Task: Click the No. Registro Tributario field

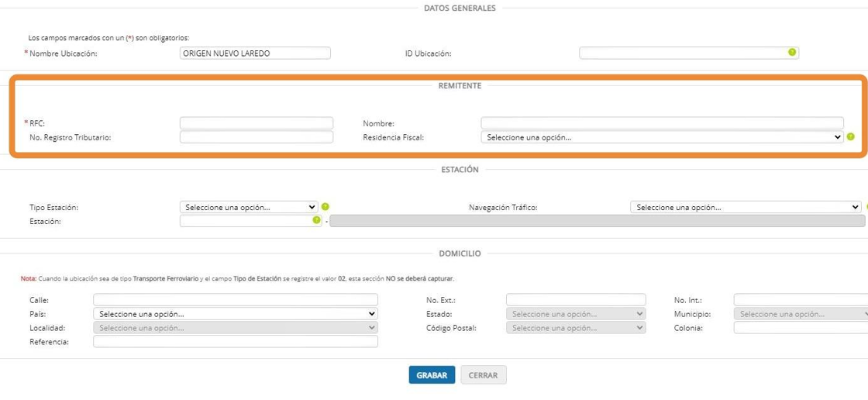Action: pyautogui.click(x=257, y=137)
